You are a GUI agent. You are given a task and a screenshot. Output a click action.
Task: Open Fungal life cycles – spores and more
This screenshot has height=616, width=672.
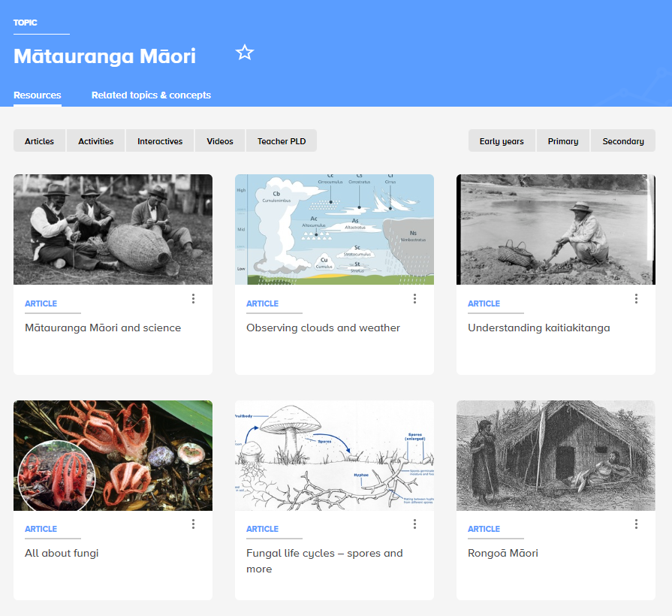point(324,560)
